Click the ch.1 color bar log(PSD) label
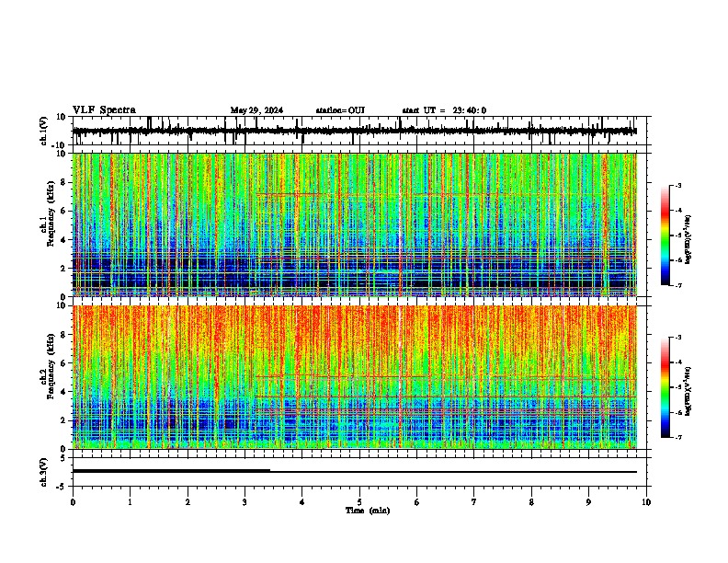 688,240
